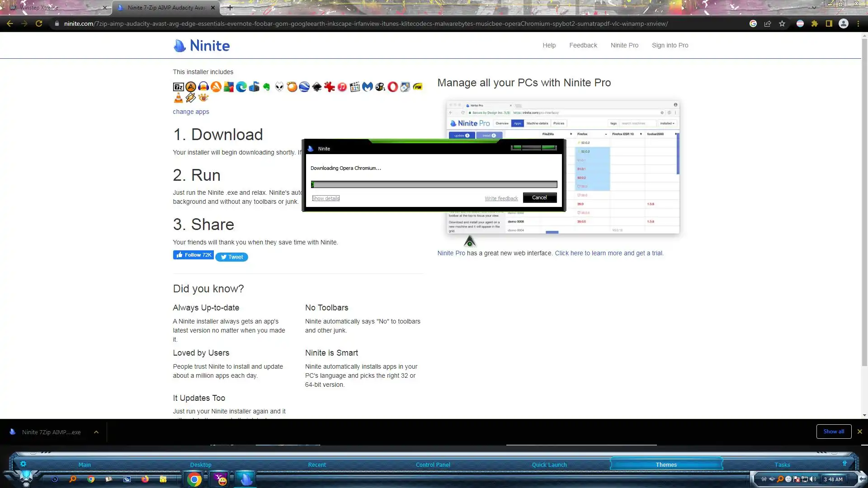Viewport: 868px width, 488px height.
Task: Click the change apps link
Action: pyautogui.click(x=191, y=112)
